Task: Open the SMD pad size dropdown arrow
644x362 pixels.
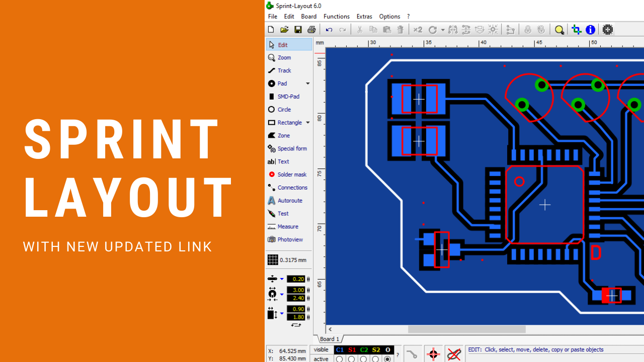Action: 282,313
